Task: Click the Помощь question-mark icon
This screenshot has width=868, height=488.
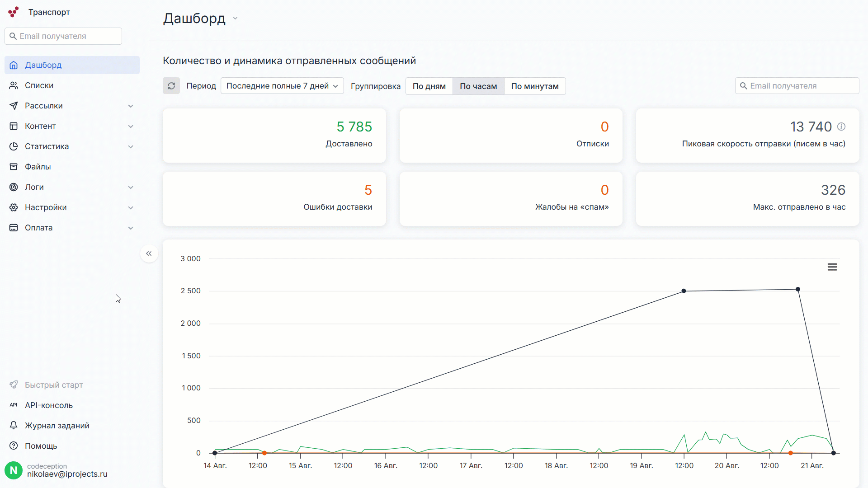Action: tap(14, 446)
